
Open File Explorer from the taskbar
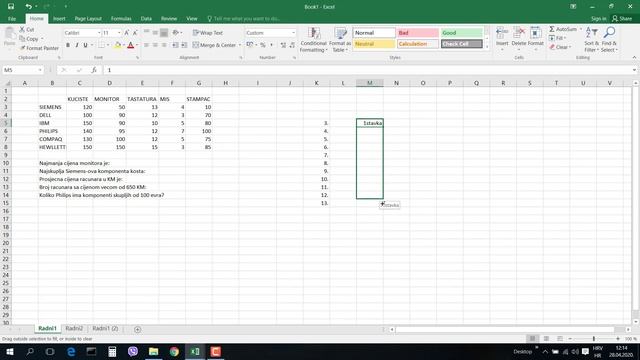pos(153,351)
